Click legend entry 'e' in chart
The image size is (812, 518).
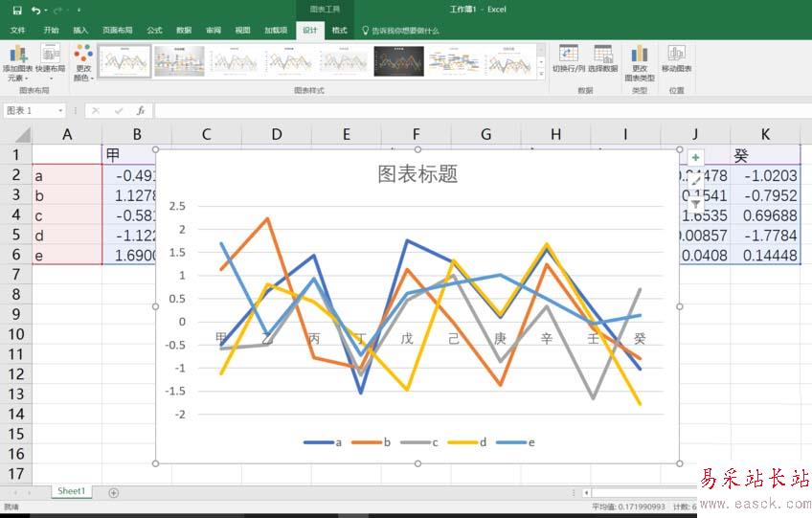(515, 442)
